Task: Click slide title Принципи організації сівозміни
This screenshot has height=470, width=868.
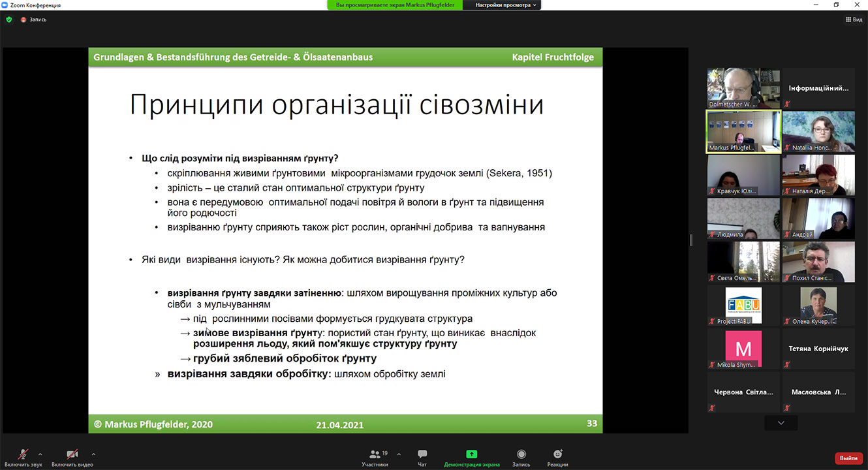Action: [x=337, y=105]
